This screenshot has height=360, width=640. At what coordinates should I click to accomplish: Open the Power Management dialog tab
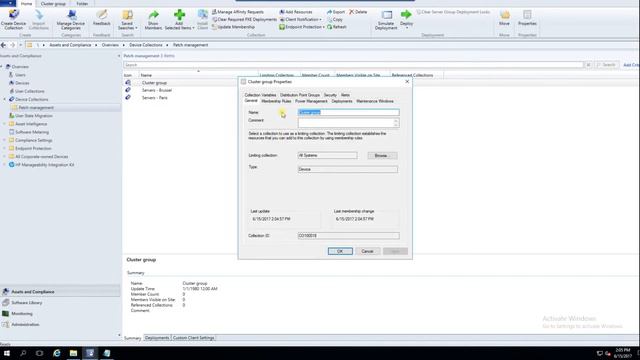pyautogui.click(x=311, y=101)
